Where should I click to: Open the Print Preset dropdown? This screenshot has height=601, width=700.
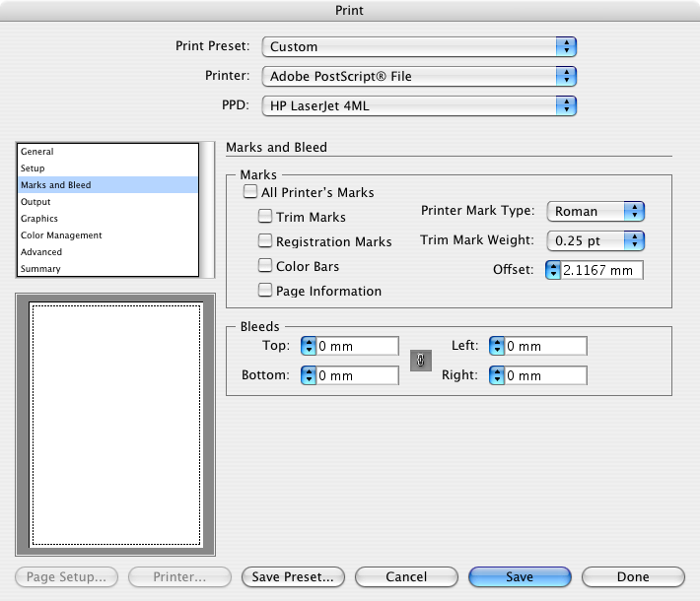point(419,46)
